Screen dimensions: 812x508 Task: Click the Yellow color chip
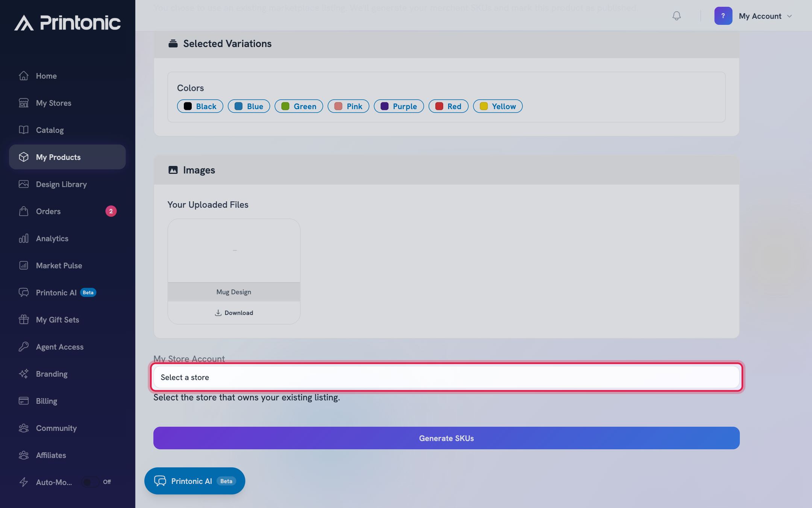click(x=498, y=106)
